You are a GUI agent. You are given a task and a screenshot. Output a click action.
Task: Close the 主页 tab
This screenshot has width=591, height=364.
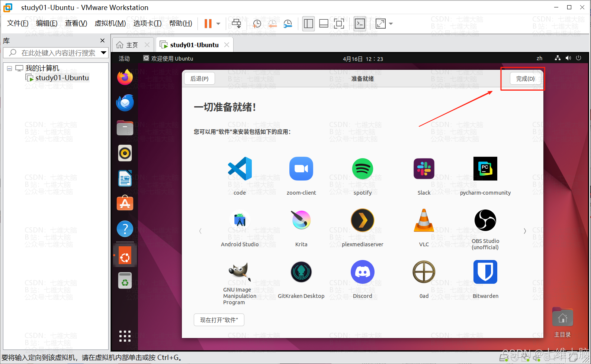click(x=147, y=45)
